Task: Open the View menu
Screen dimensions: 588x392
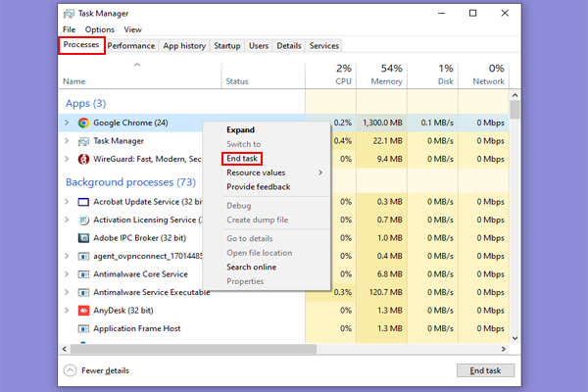Action: point(132,29)
